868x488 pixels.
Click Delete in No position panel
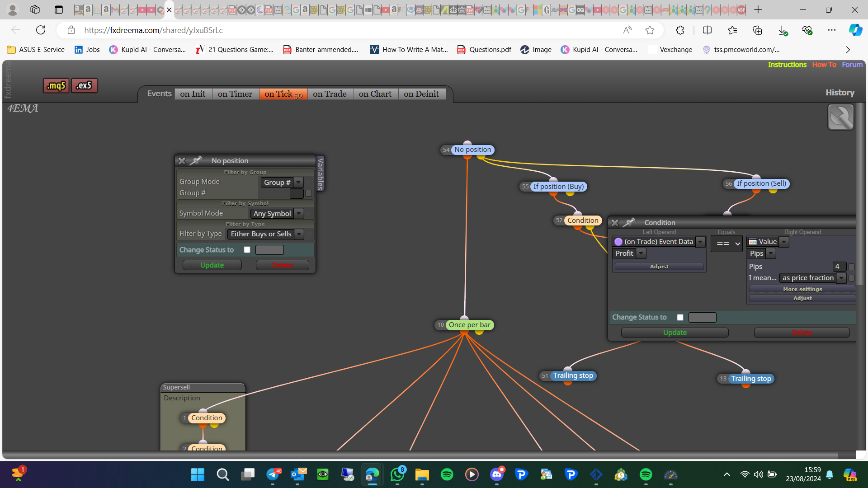(283, 265)
